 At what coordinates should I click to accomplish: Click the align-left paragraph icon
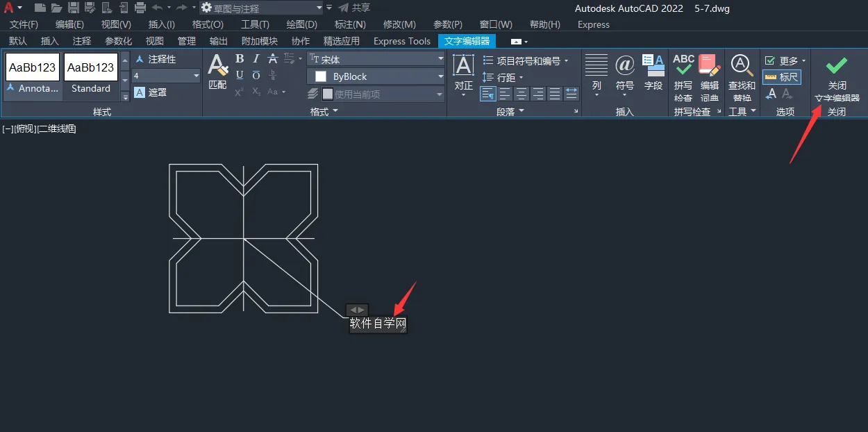505,93
